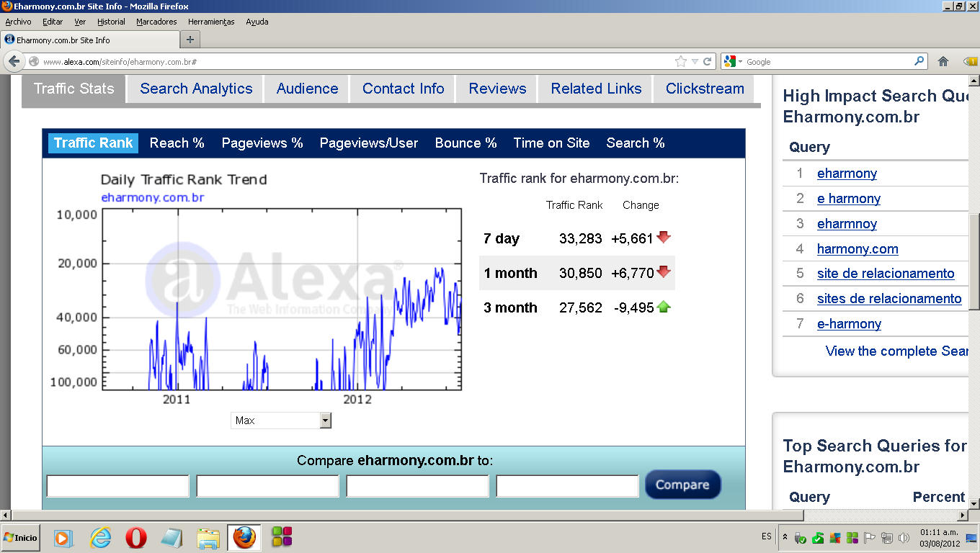Click the green checkmark tray icon
980x553 pixels.
(x=818, y=538)
